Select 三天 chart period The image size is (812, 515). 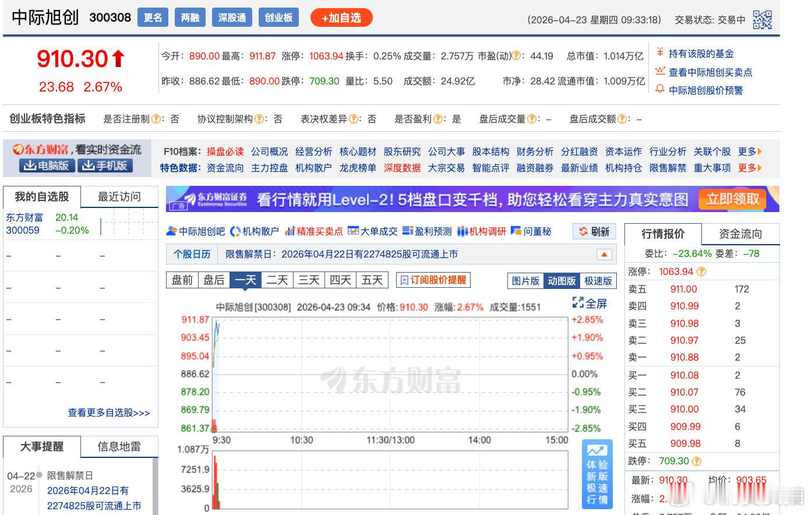309,280
